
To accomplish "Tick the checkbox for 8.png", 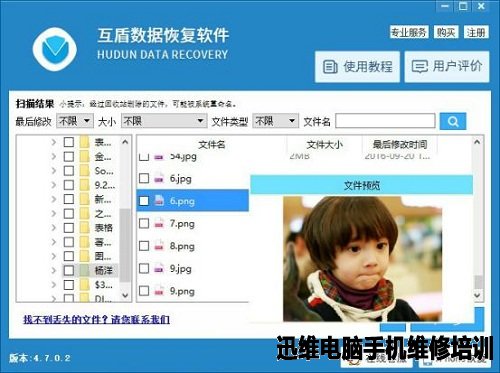I will click(x=144, y=246).
